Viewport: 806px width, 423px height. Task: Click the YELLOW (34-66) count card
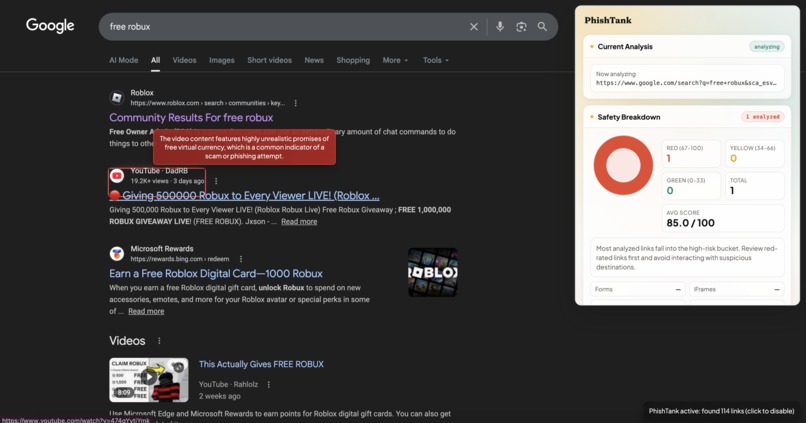tap(755, 153)
